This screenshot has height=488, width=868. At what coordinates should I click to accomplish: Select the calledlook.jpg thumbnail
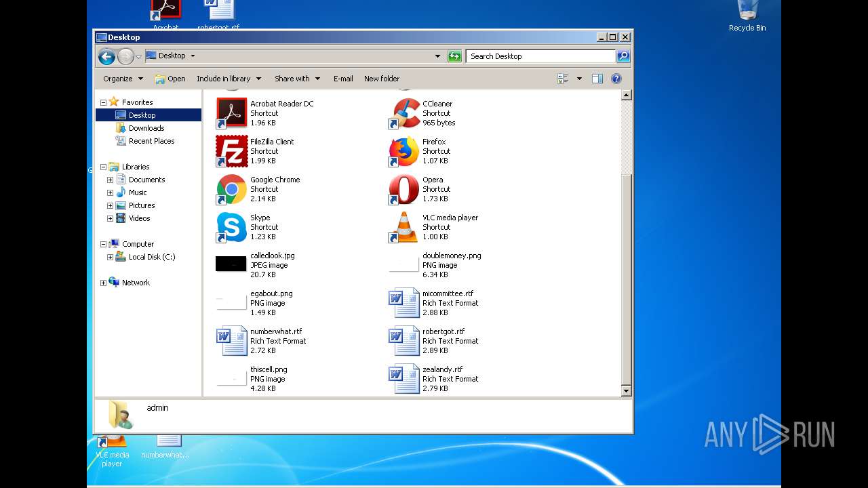tap(231, 264)
